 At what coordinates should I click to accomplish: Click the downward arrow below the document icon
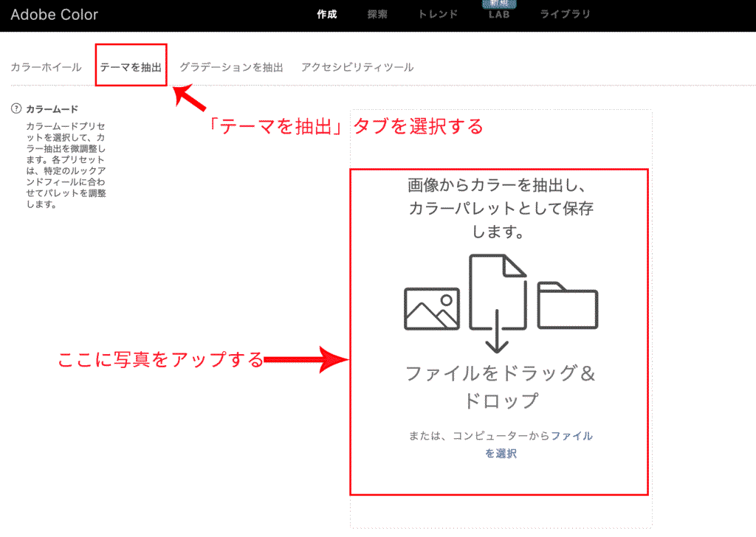point(498,332)
